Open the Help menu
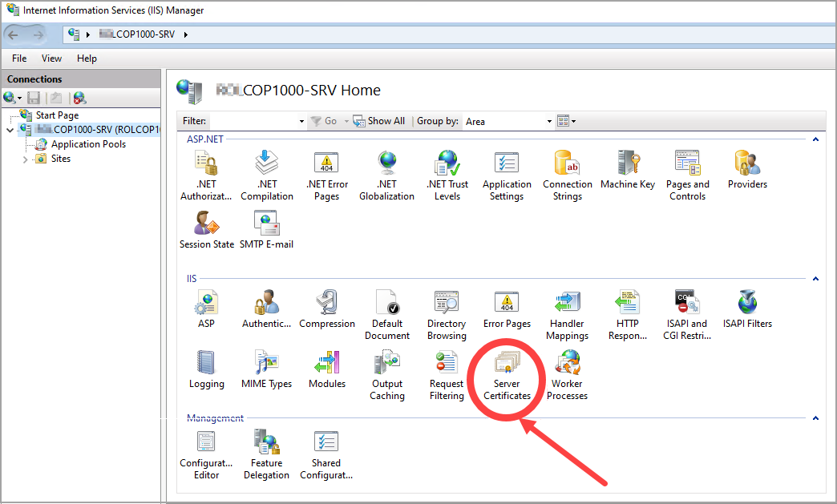The height and width of the screenshot is (504, 837). (87, 58)
